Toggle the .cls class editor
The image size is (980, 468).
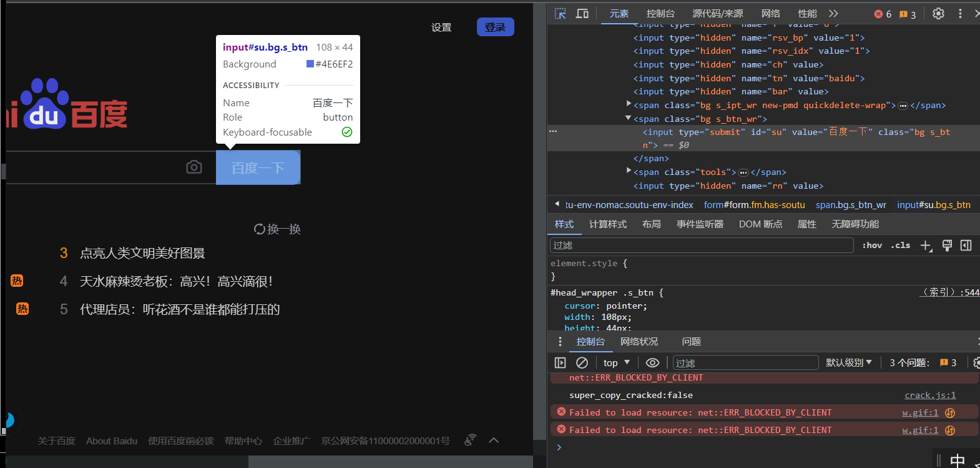[x=900, y=246]
